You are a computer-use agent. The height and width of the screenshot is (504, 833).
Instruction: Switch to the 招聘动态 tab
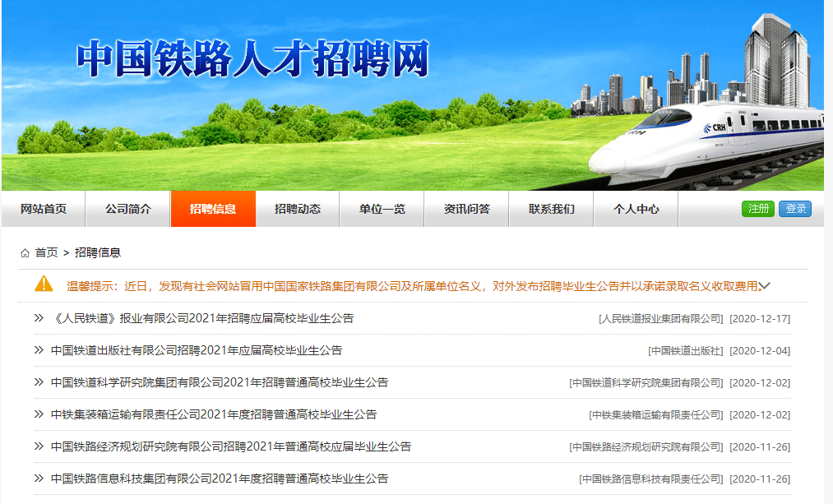point(298,209)
